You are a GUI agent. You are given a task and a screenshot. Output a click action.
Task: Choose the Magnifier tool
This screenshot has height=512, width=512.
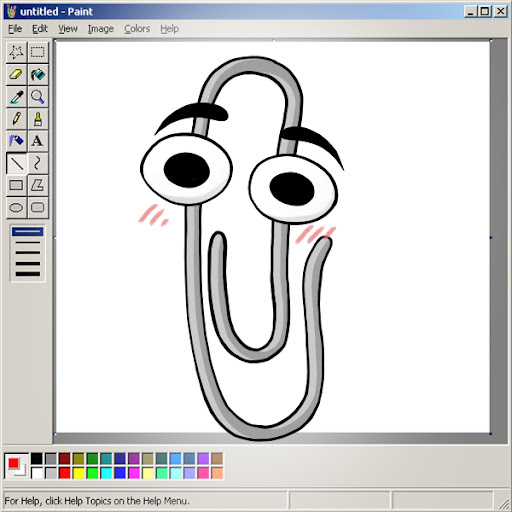tap(38, 97)
